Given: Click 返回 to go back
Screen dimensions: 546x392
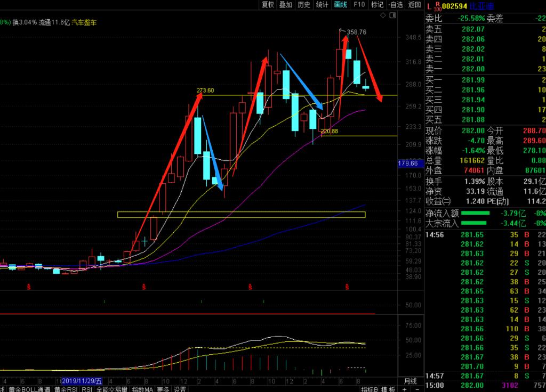Looking at the screenshot, I should [x=414, y=5].
